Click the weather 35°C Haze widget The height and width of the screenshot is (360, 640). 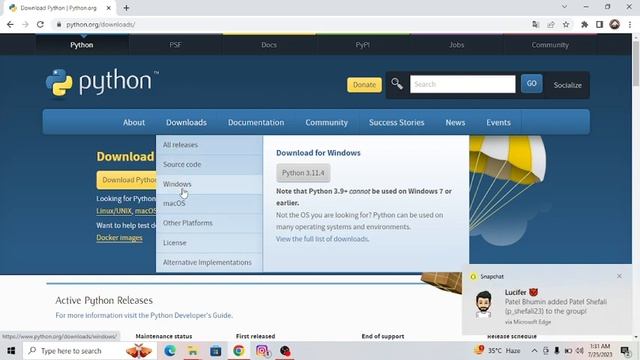(497, 351)
